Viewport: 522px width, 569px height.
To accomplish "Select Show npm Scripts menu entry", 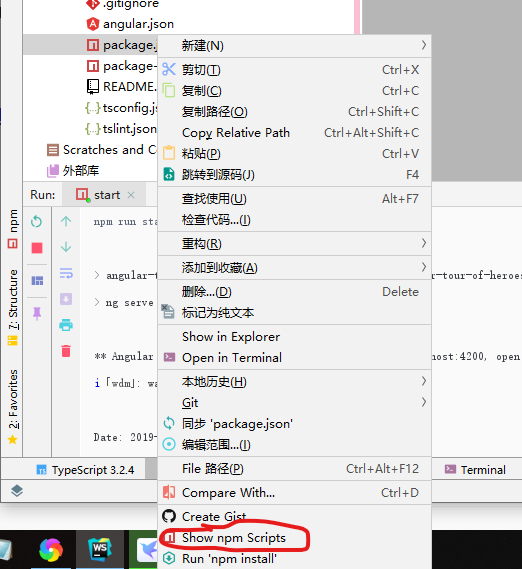I will (x=294, y=538).
